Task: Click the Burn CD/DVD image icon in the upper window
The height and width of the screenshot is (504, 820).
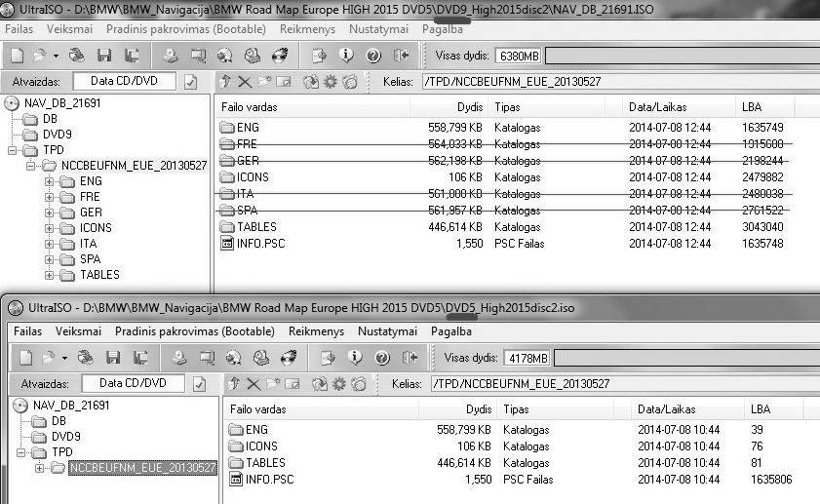Action: (279, 56)
